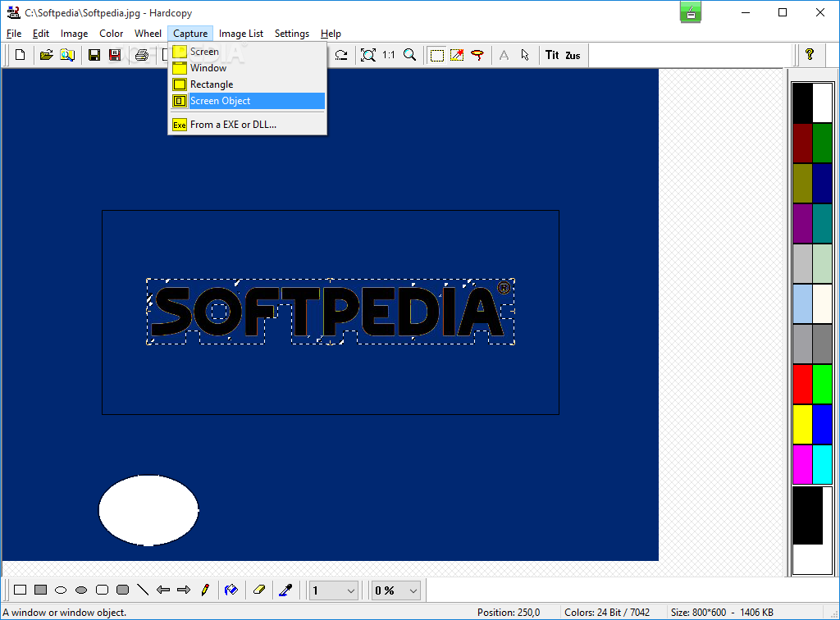This screenshot has height=620, width=840.
Task: Pick the cyan palette swatch
Action: (822, 465)
